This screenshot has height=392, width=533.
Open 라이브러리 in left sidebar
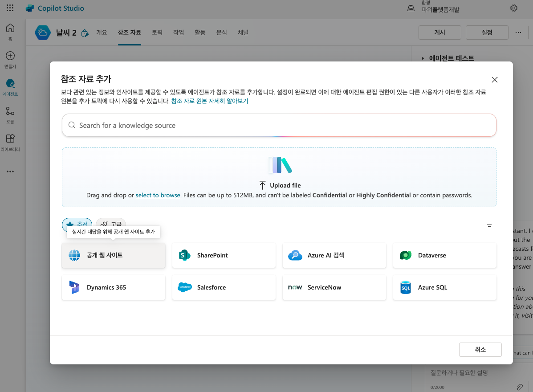tap(10, 143)
